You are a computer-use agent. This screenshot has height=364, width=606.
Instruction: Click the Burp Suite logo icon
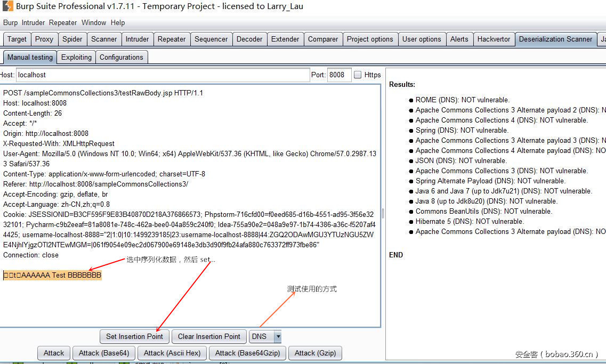click(x=7, y=6)
